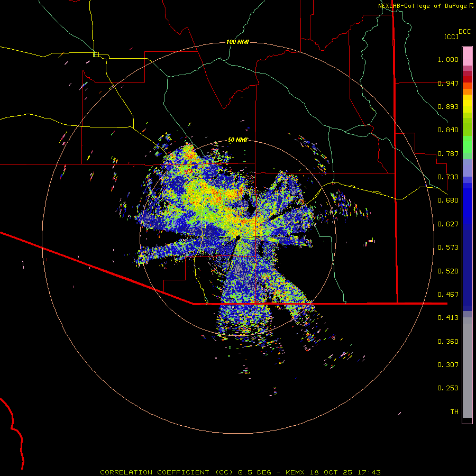Select the 1.000 value on color scale
The width and height of the screenshot is (476, 476).
click(x=448, y=59)
